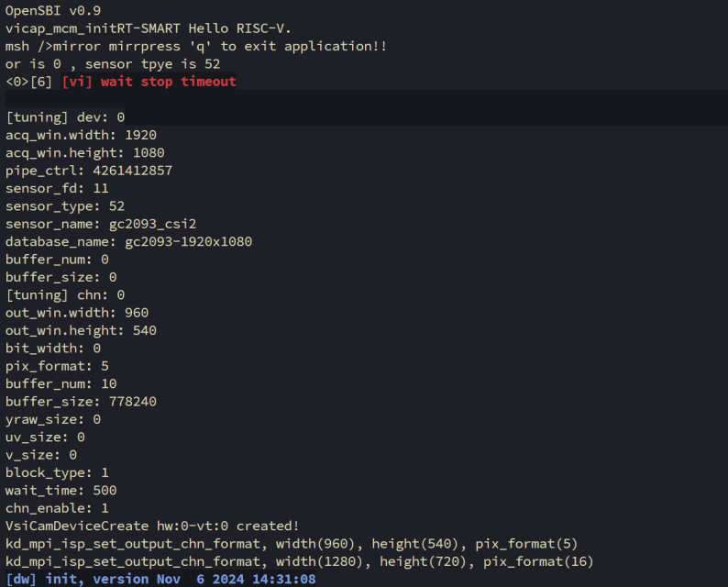Click the msh prompt line
The image size is (728, 587).
(208, 47)
